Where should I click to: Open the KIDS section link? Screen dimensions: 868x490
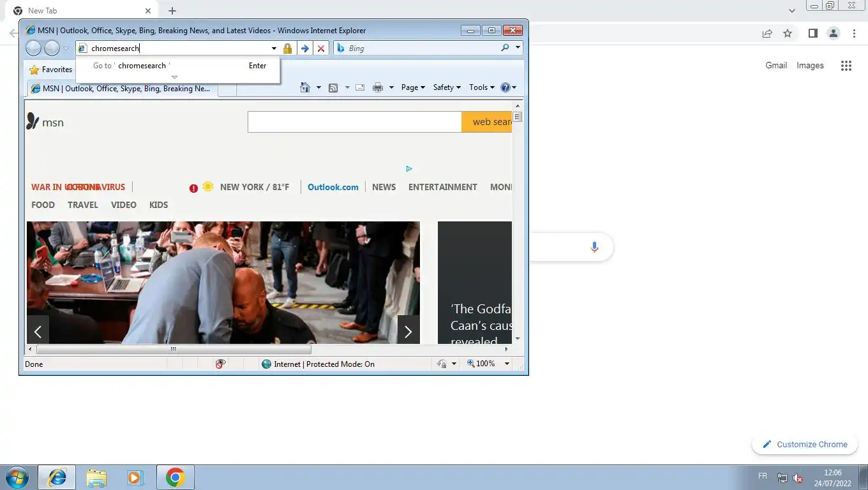click(x=158, y=205)
